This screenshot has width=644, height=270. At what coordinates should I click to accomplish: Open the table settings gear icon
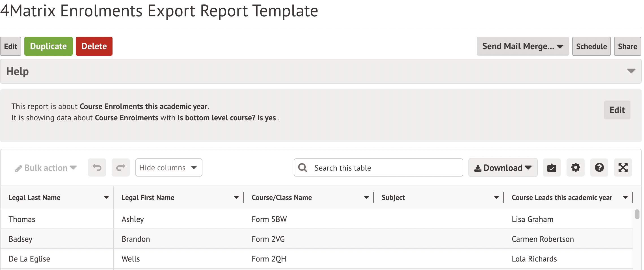coord(575,168)
